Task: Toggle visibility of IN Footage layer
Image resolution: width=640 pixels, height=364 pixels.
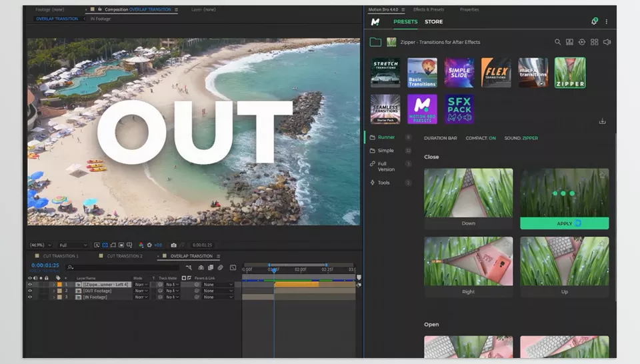Action: click(x=30, y=297)
